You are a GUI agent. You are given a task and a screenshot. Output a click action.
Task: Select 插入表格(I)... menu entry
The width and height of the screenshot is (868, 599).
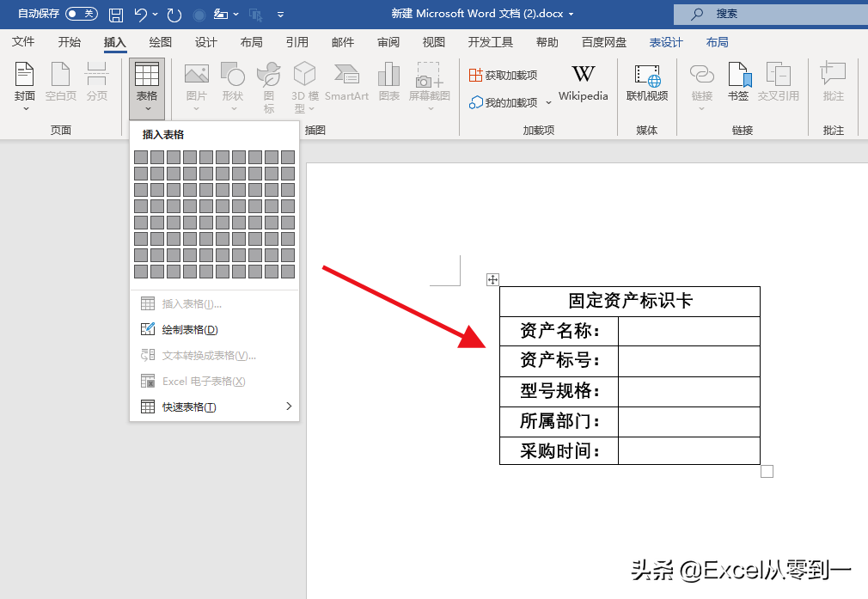pos(214,303)
